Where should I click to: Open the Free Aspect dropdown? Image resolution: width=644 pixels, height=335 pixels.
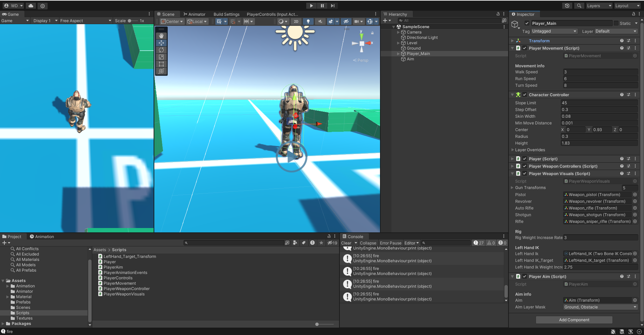pyautogui.click(x=86, y=20)
